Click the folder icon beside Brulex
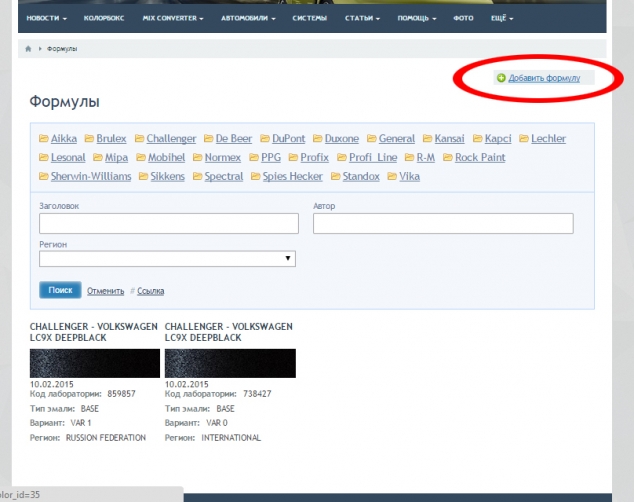This screenshot has width=634, height=502. (x=89, y=139)
